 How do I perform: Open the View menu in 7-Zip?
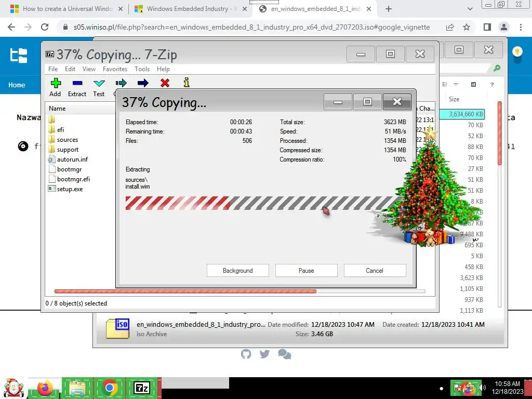pyautogui.click(x=89, y=69)
